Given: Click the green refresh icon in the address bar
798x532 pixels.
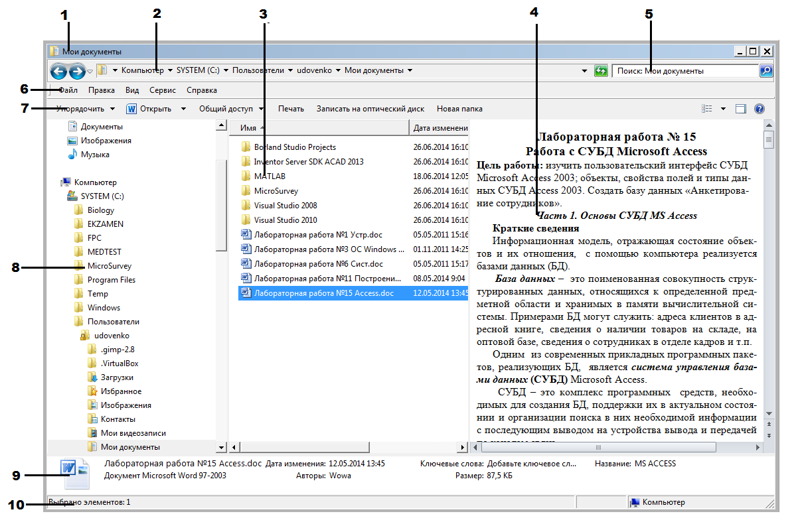Looking at the screenshot, I should 601,70.
